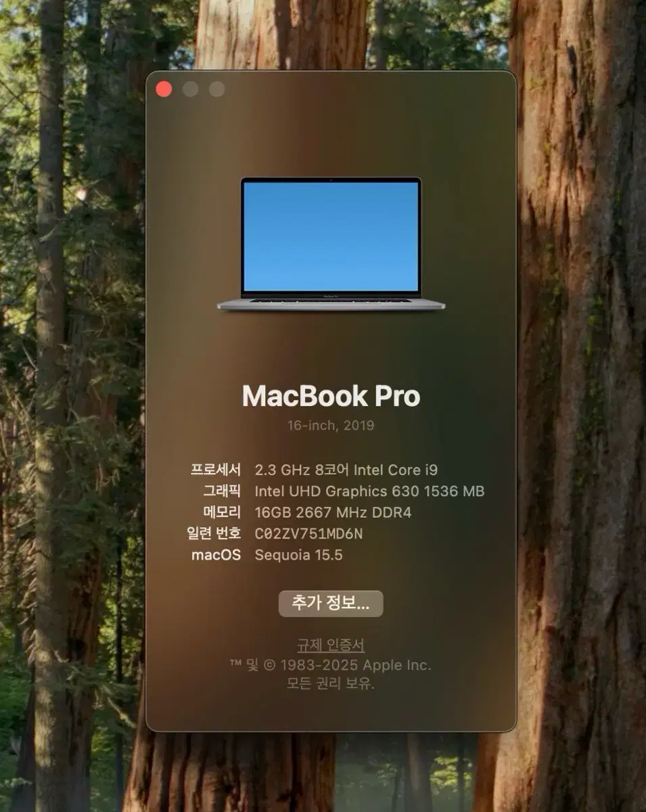Image resolution: width=646 pixels, height=812 pixels.
Task: Select the serial number C02ZV751MD6N
Action: [x=308, y=534]
